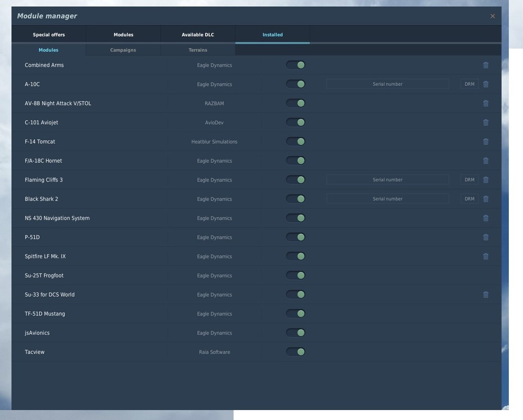Click trash icon for Su-33 for DCS World

[486, 294]
